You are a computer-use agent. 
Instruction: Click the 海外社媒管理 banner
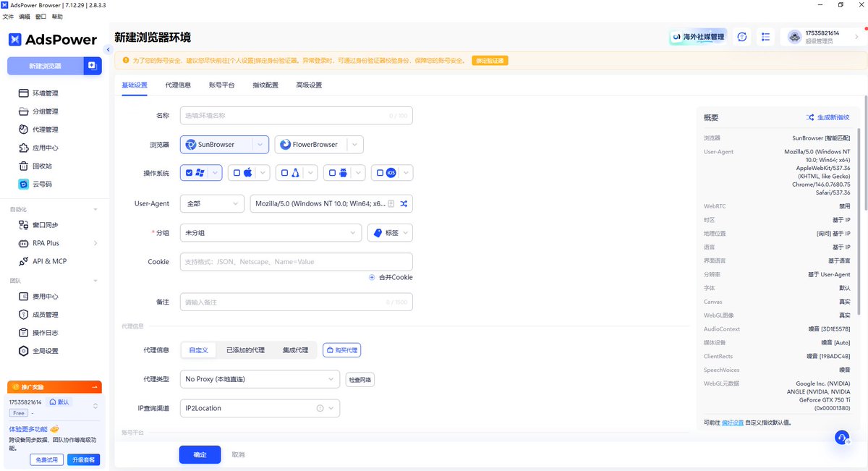coord(699,37)
